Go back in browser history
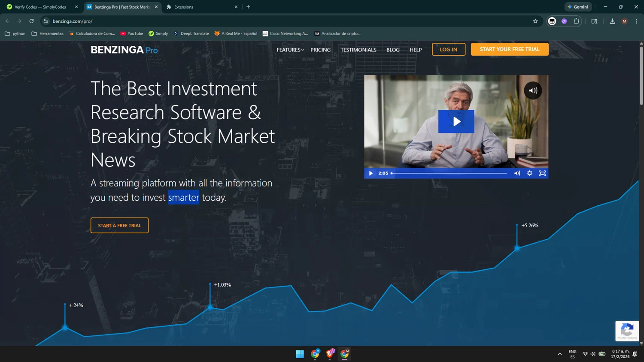Viewport: 644px width, 362px height. [x=7, y=21]
